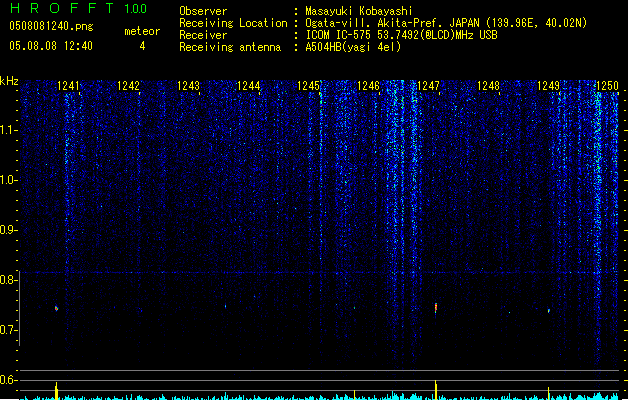
Task: Click the 0.8 kHz frequency label
Action: [x=9, y=280]
